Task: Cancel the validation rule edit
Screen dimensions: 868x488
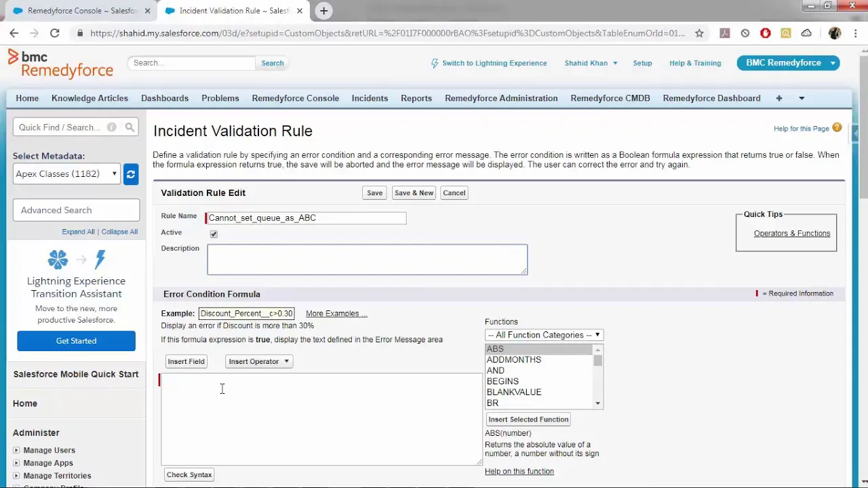Action: pyautogui.click(x=454, y=193)
